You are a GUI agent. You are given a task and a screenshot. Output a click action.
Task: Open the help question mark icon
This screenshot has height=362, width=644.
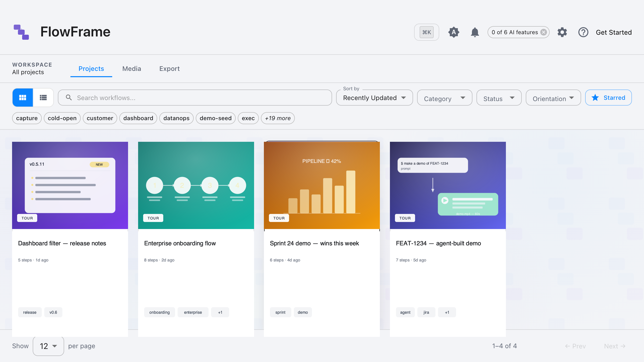pos(583,32)
